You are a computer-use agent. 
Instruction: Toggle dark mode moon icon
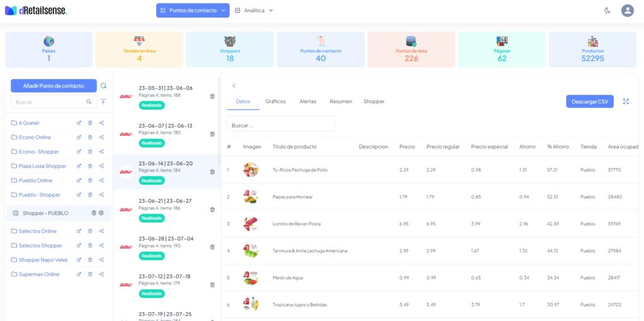[x=608, y=11]
